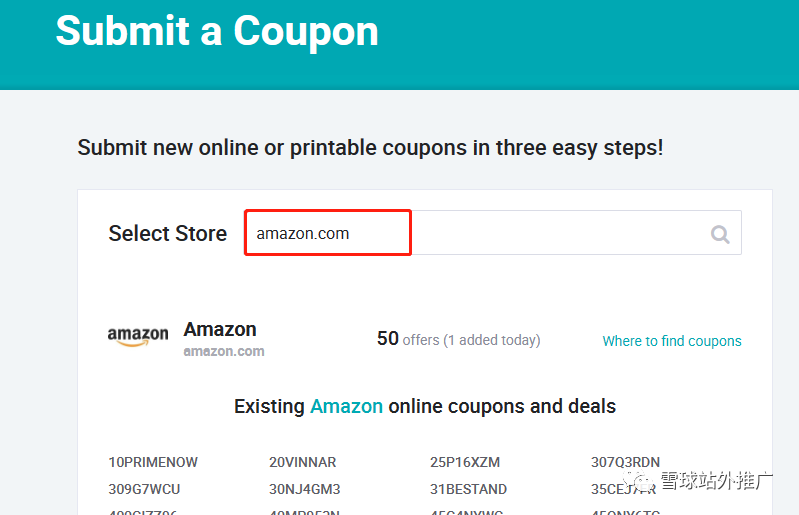Viewport: 799px width, 515px height.
Task: Click the Select Store label
Action: [168, 233]
